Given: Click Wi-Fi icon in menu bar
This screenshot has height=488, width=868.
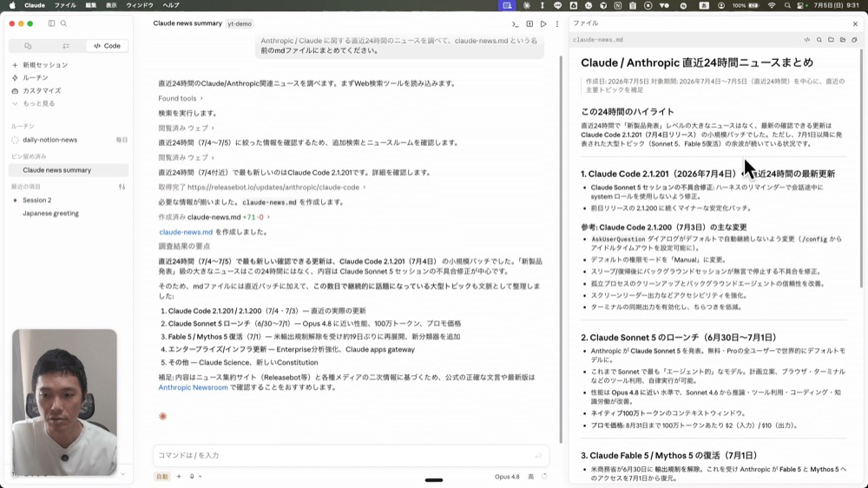Looking at the screenshot, I should 772,5.
